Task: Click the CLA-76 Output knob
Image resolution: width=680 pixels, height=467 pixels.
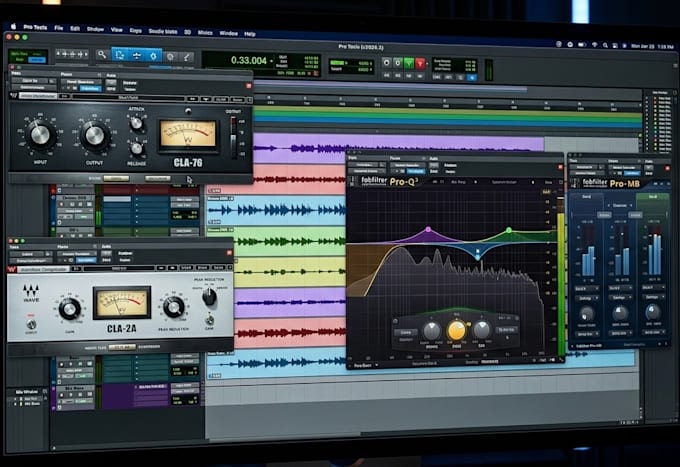Action: tap(95, 136)
